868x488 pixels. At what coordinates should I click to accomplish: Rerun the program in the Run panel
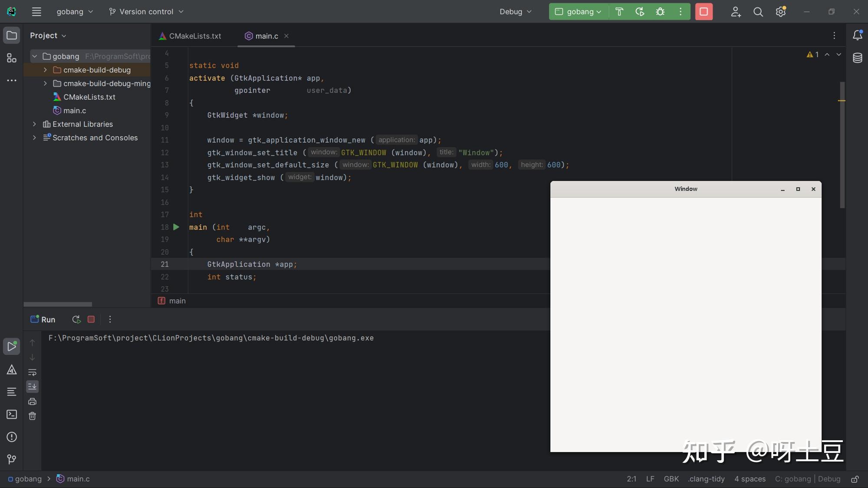76,319
